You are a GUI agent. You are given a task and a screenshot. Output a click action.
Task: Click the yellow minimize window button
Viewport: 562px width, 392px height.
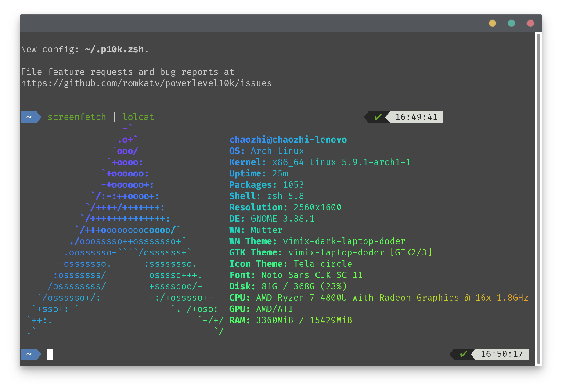pyautogui.click(x=492, y=23)
